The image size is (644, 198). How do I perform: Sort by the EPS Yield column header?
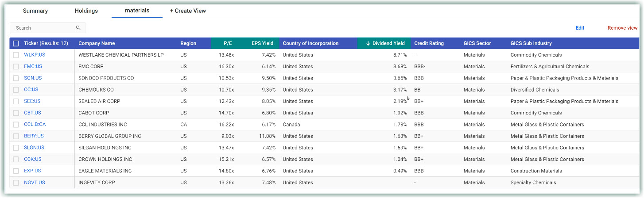point(263,43)
